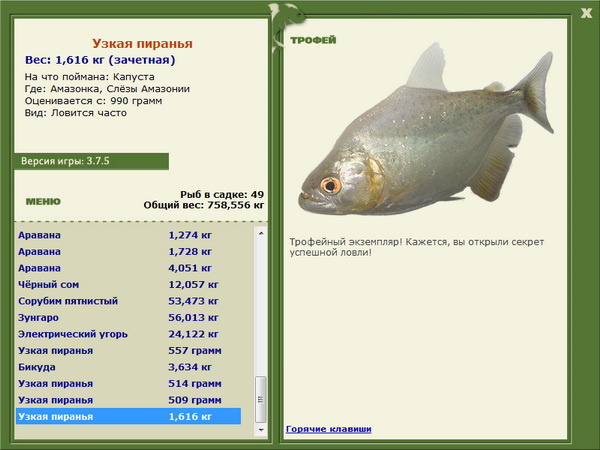
Task: Select Аравана 4,051 кг entry
Action: pos(129,268)
